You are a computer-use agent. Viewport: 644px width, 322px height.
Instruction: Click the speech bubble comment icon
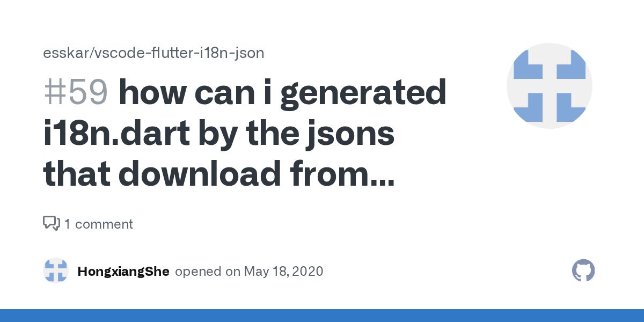[51, 223]
